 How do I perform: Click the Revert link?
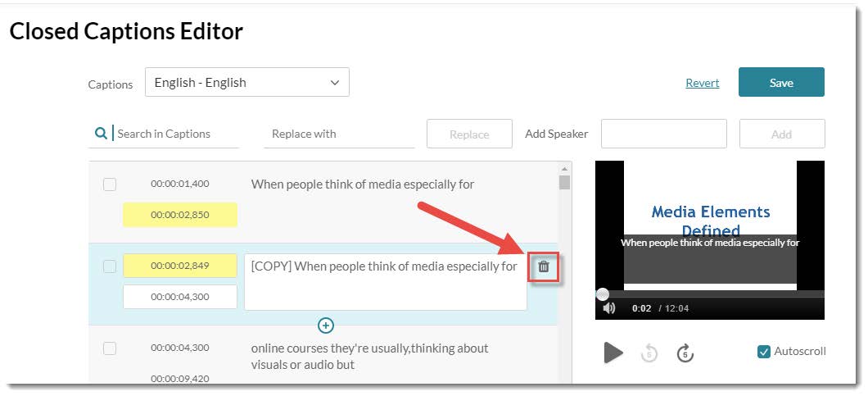point(702,83)
